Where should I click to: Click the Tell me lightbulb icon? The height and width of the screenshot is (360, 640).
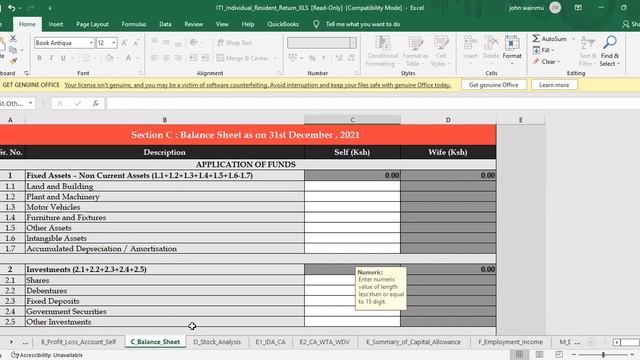316,24
